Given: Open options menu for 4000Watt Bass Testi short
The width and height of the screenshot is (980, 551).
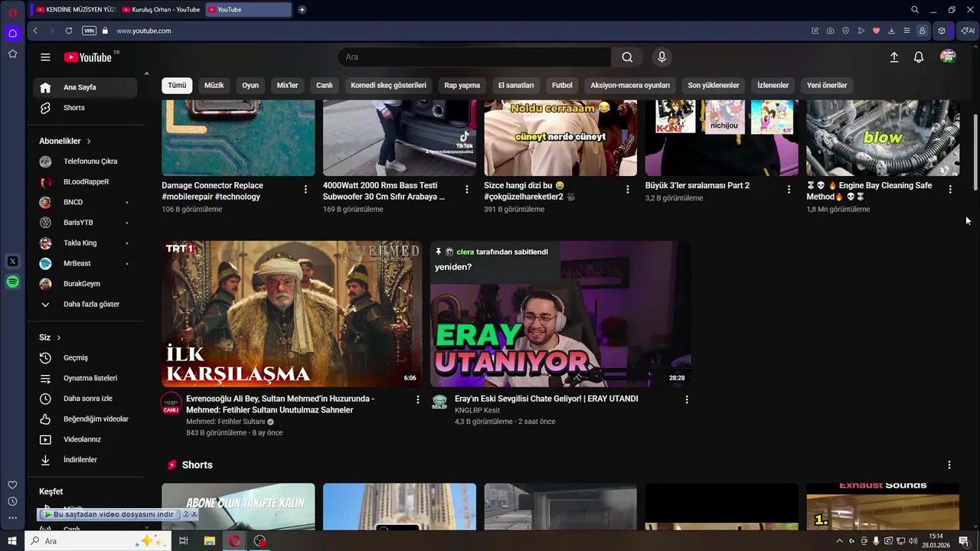Looking at the screenshot, I should tap(467, 189).
